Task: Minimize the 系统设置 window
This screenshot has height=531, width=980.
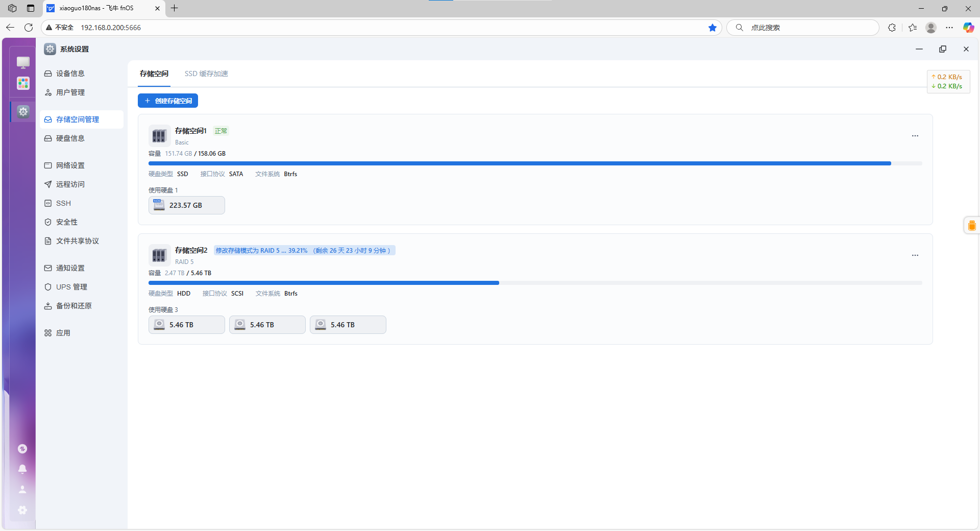Action: [919, 49]
